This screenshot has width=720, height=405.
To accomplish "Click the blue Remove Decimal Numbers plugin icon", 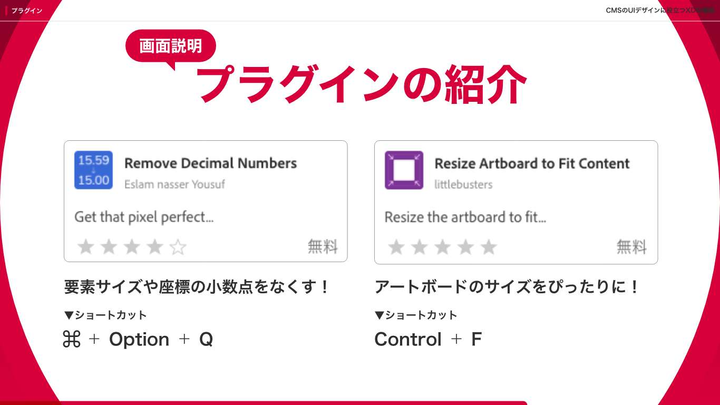I will pos(94,170).
